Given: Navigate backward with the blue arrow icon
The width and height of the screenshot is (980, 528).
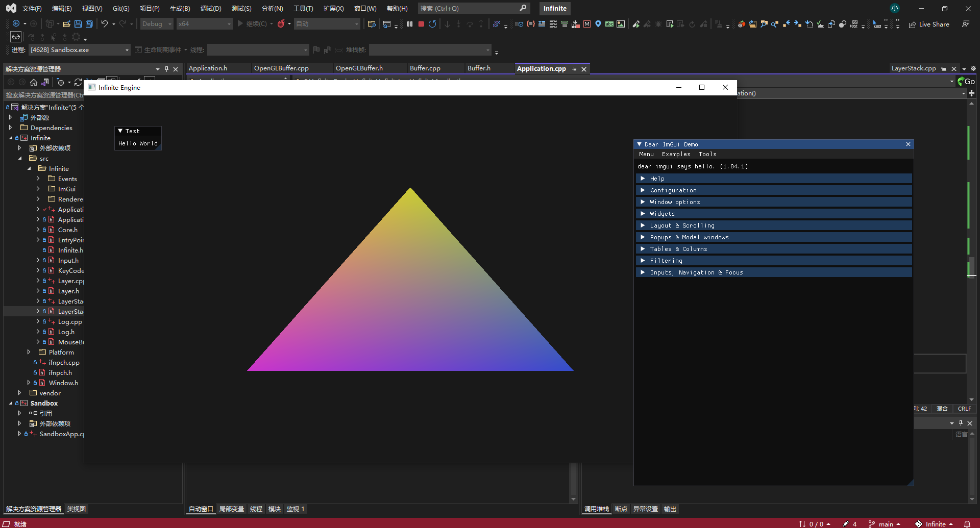Looking at the screenshot, I should click(x=16, y=24).
